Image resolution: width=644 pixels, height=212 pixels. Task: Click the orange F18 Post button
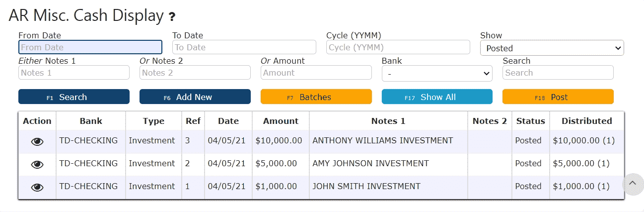click(558, 97)
